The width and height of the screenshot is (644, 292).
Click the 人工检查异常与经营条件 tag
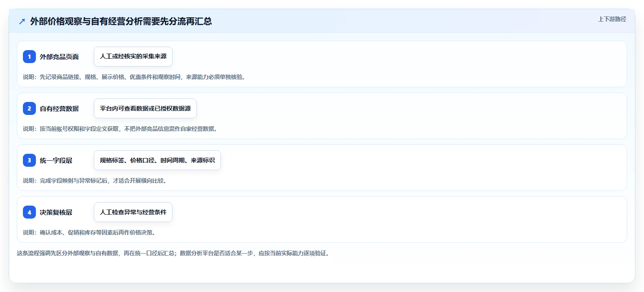[133, 212]
